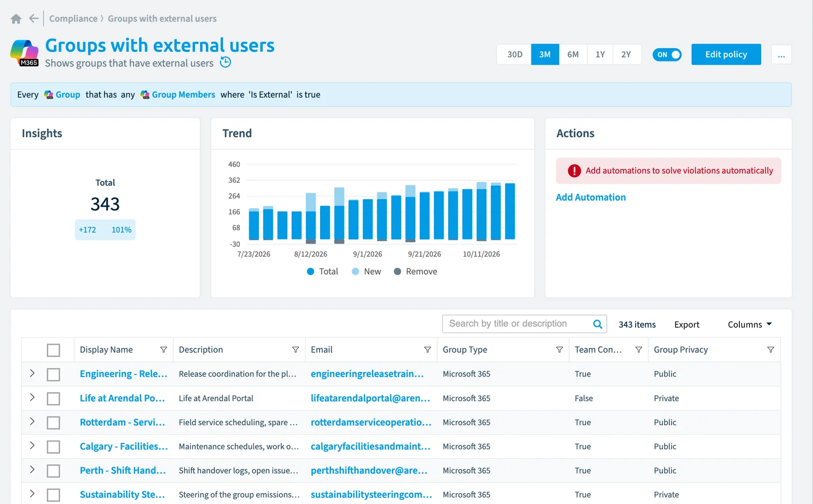The image size is (813, 504).
Task: Expand the Calgary - Facilities... row
Action: pos(32,446)
